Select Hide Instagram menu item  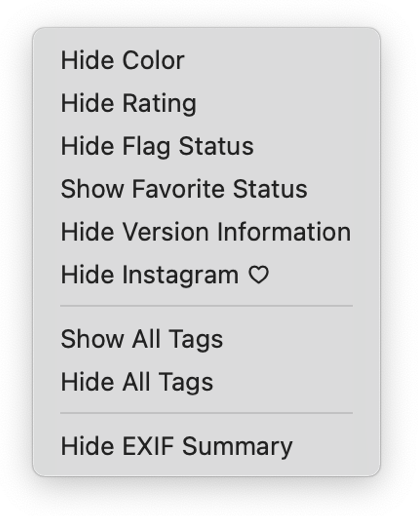click(206, 275)
